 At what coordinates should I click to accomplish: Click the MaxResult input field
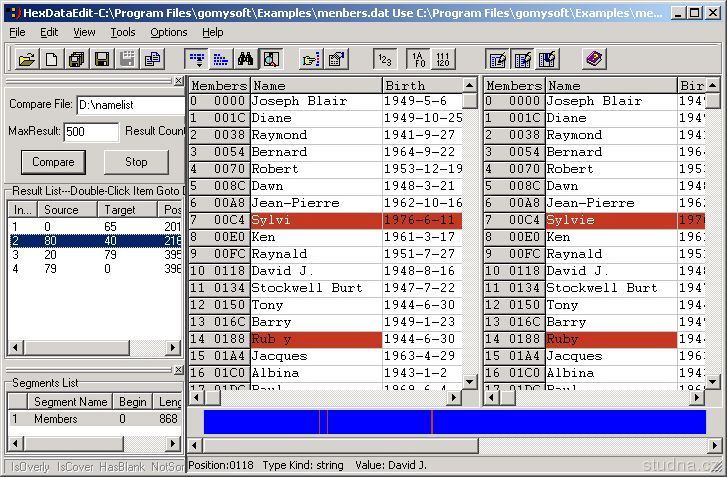(91, 132)
